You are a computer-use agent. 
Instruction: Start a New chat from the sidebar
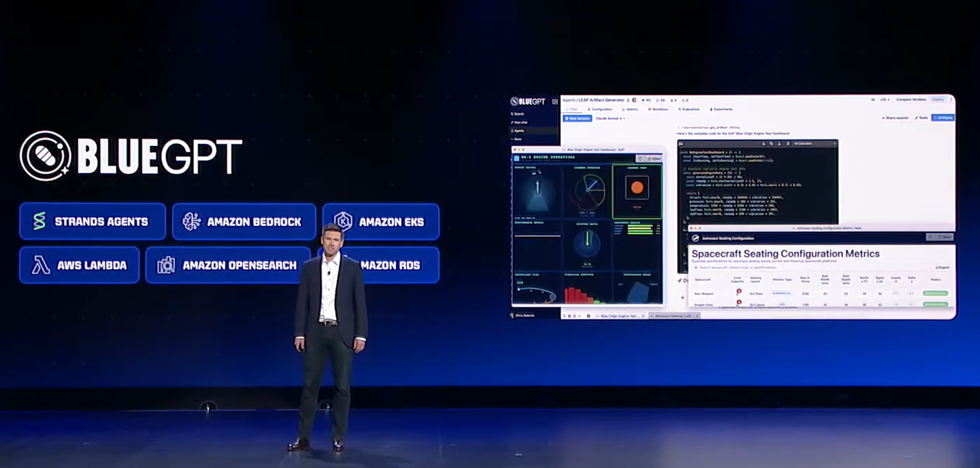(x=520, y=122)
